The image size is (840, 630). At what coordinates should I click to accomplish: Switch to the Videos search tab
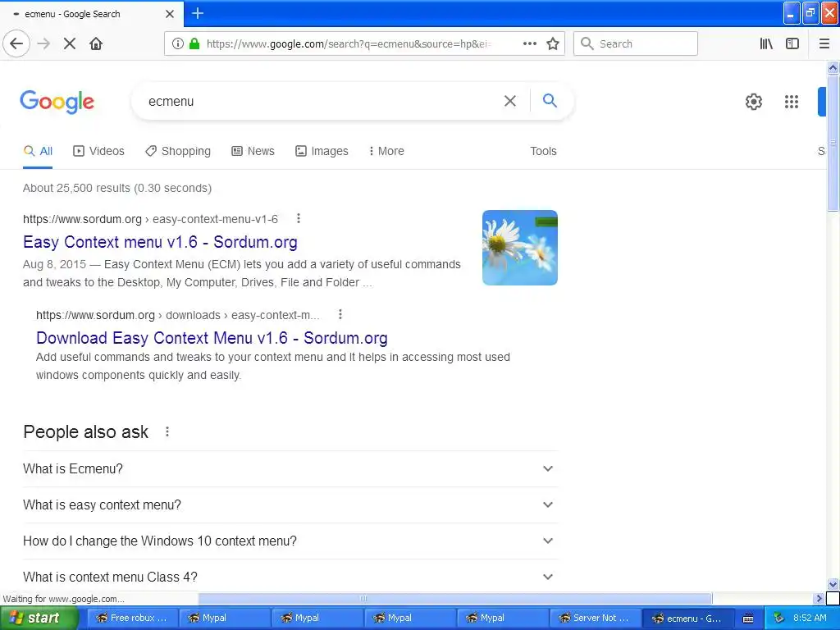pos(98,151)
